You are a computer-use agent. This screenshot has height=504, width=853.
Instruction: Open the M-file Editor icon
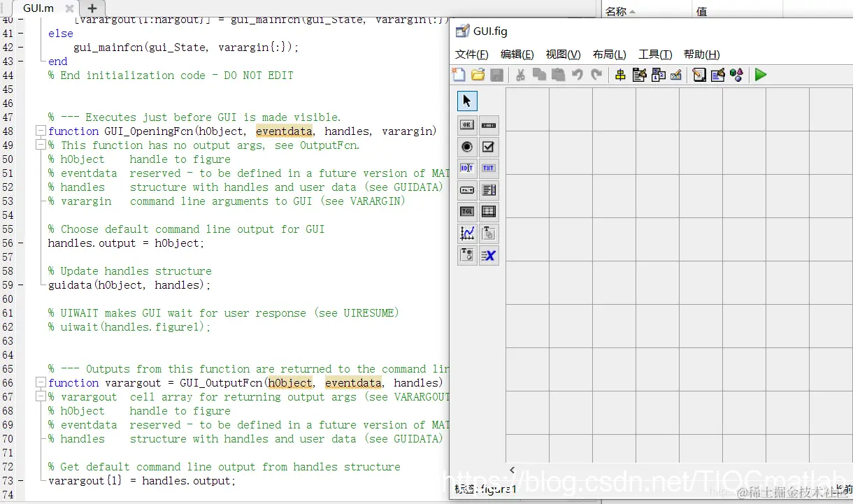(699, 75)
